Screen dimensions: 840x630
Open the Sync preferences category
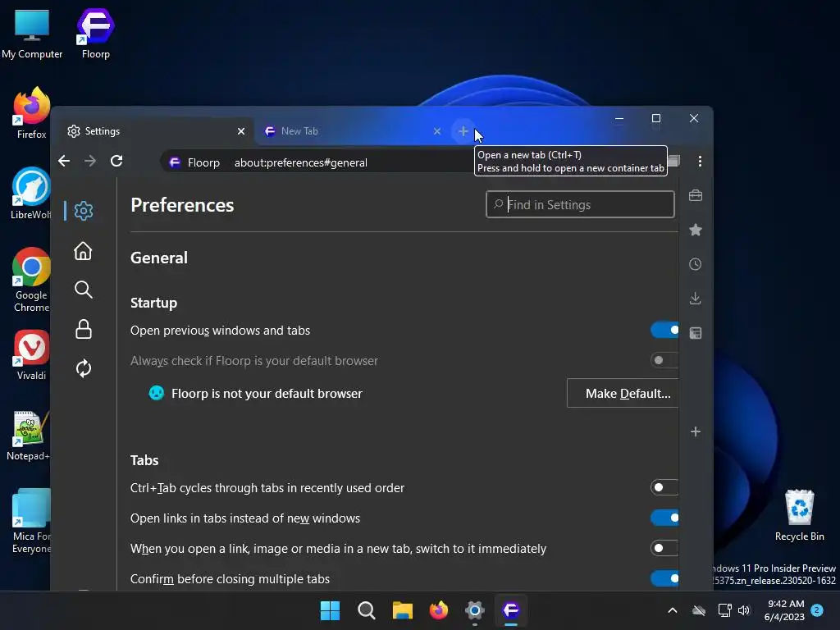coord(83,368)
